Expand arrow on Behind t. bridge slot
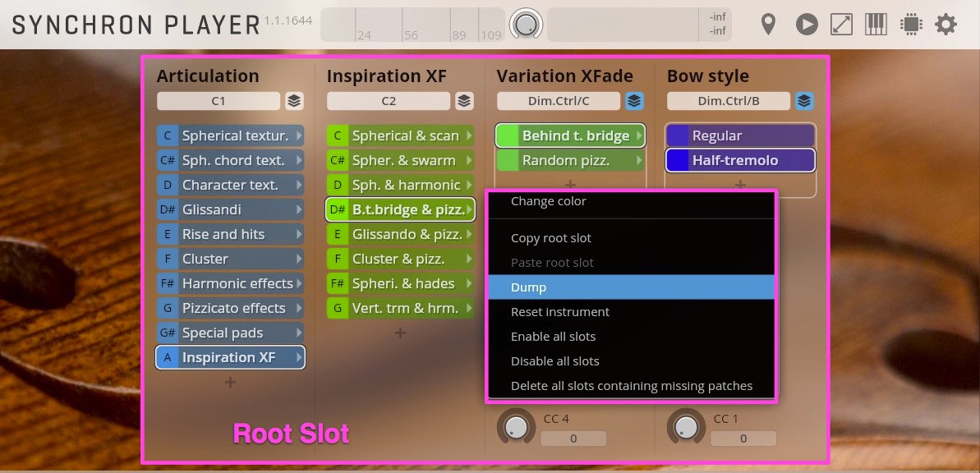Image resolution: width=980 pixels, height=473 pixels. pyautogui.click(x=639, y=135)
